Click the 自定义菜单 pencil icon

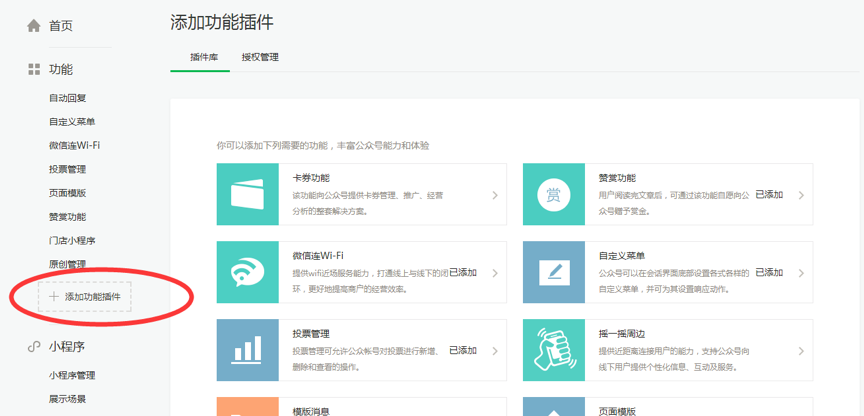point(554,272)
